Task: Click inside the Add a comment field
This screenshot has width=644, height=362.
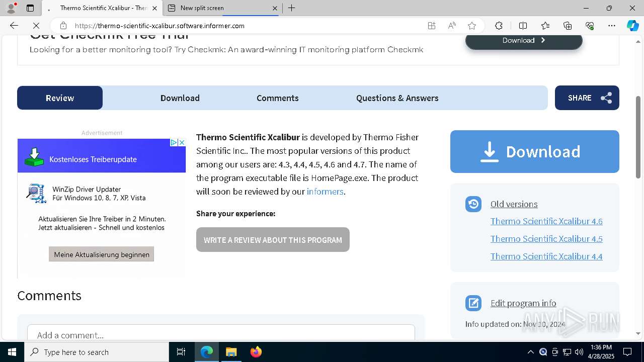Action: [x=221, y=333]
